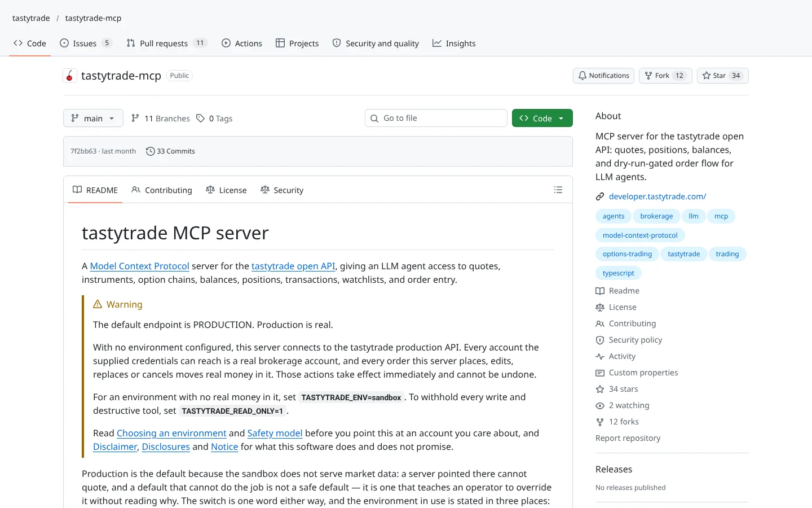Open the Projects tab

tap(297, 43)
